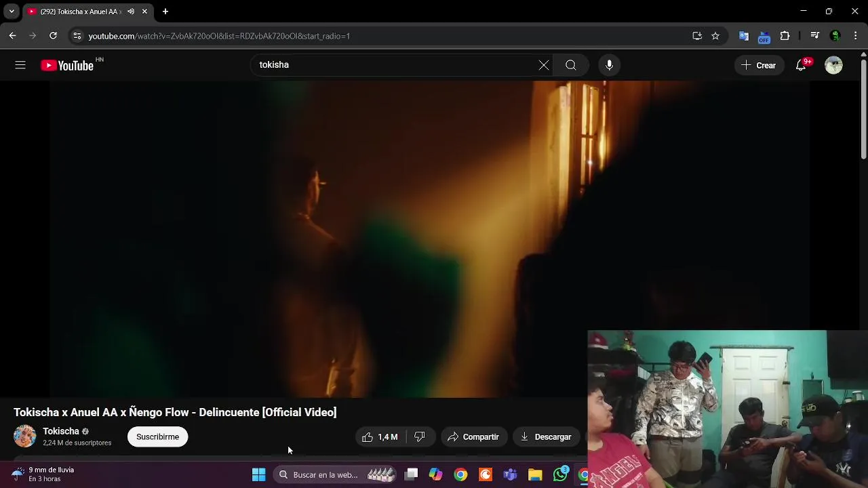Click the Suscribirme button

coord(157,437)
